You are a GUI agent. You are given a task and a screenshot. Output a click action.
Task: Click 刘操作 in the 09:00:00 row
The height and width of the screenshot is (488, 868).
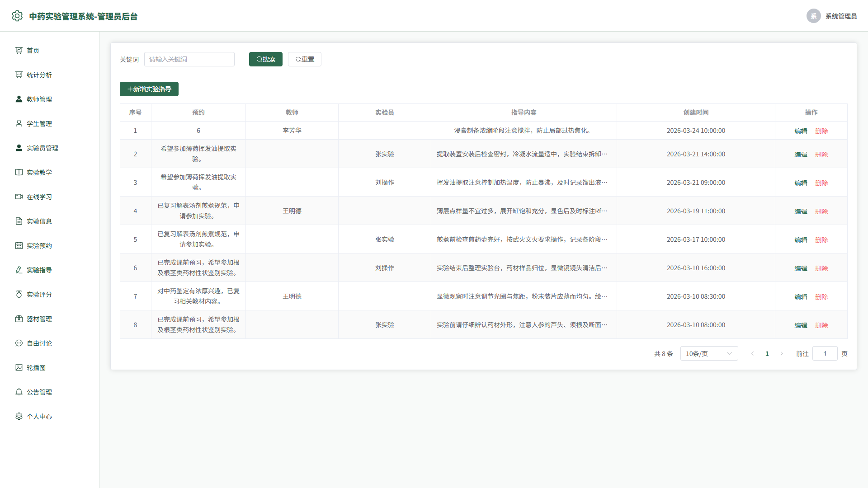tap(385, 183)
